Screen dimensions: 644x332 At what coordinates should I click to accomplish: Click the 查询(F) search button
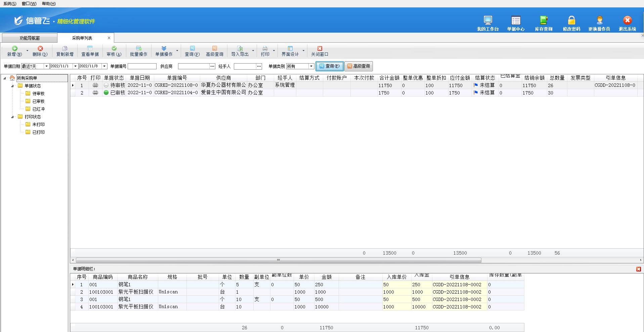(x=330, y=66)
